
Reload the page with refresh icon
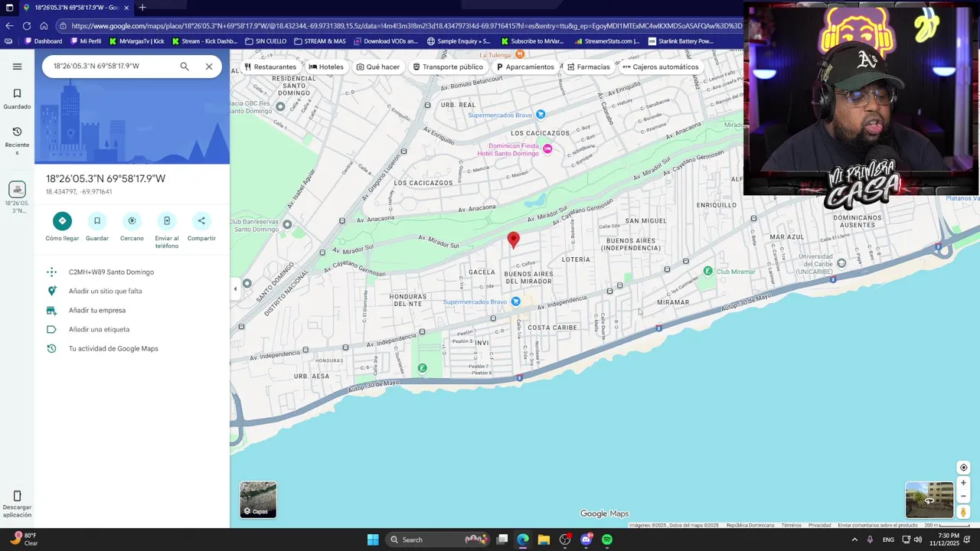tap(27, 25)
